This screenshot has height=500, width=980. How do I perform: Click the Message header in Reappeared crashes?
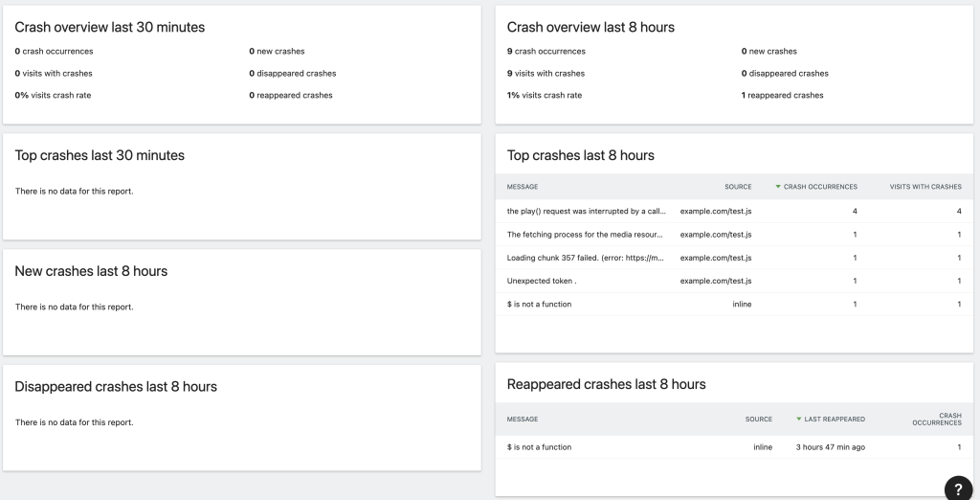tap(523, 419)
